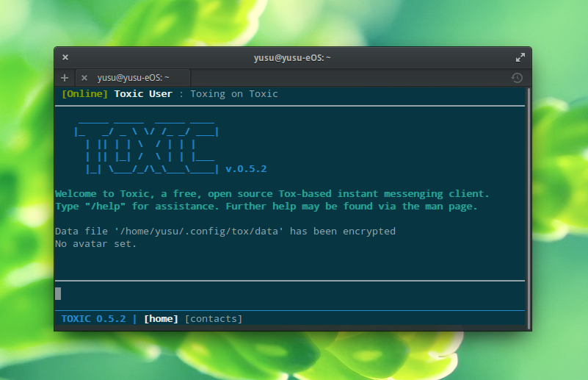Close the yusu@yusu-eOS tab
588x380 pixels.
84,78
